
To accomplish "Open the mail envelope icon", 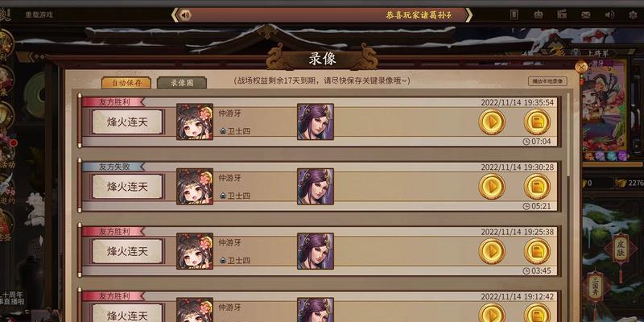I will click(x=586, y=14).
